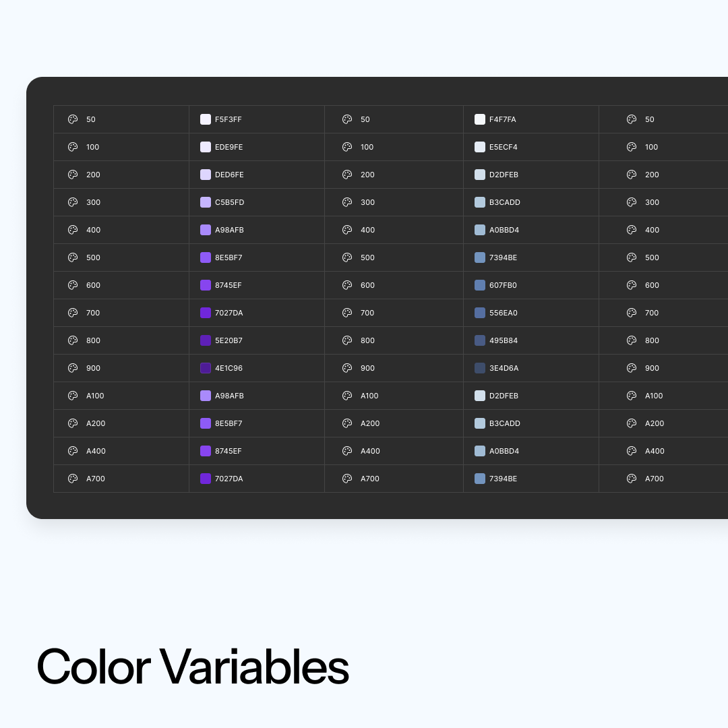Click the palette icon beside first-column 50
728x728 pixels.
pyautogui.click(x=73, y=119)
